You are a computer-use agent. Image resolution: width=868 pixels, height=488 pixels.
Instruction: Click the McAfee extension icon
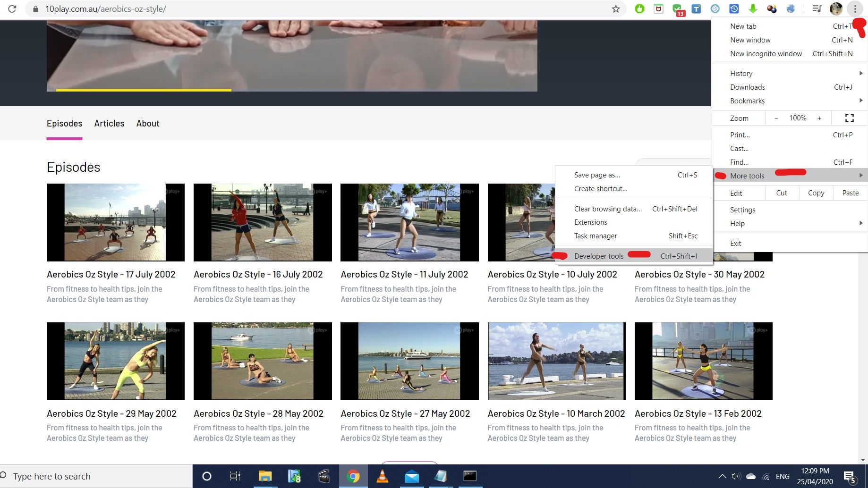(658, 9)
